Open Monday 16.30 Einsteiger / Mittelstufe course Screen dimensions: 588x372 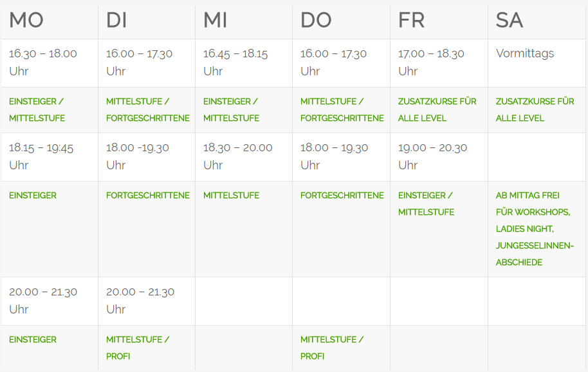pos(37,109)
